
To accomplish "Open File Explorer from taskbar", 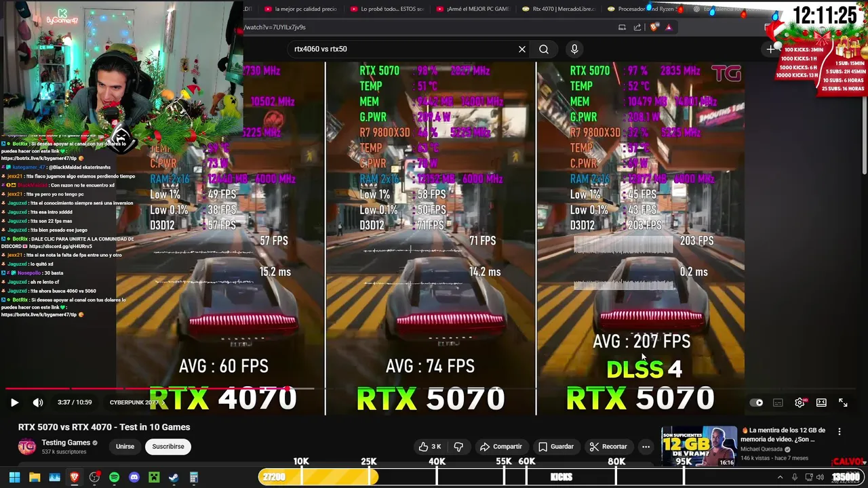I will (x=35, y=477).
